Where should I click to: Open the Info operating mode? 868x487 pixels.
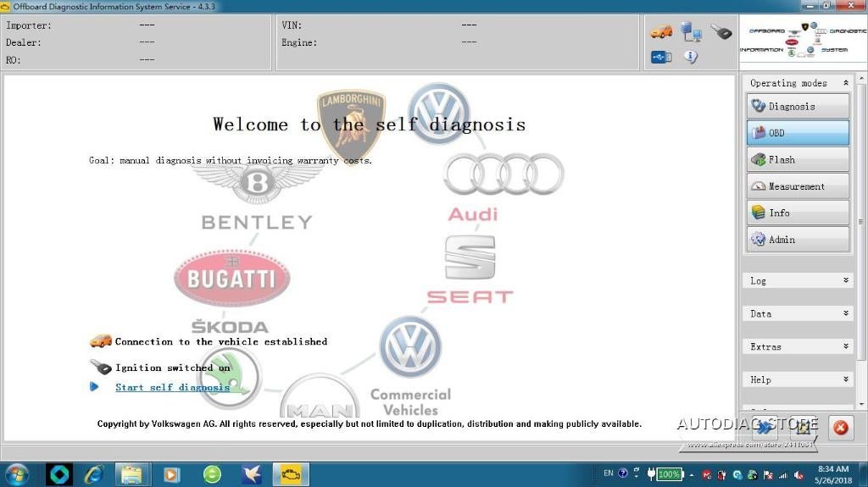coord(798,213)
